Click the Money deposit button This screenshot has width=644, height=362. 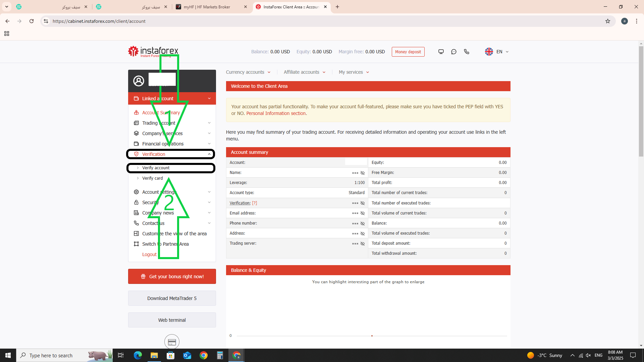tap(408, 52)
